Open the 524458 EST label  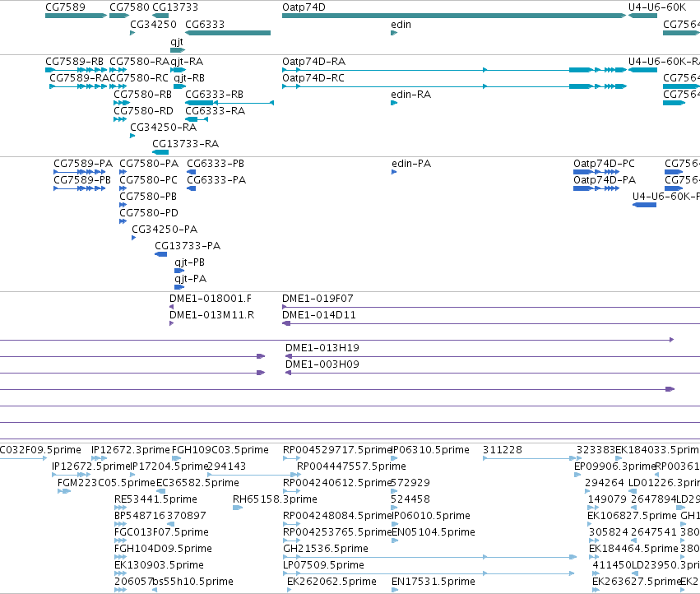tap(410, 499)
